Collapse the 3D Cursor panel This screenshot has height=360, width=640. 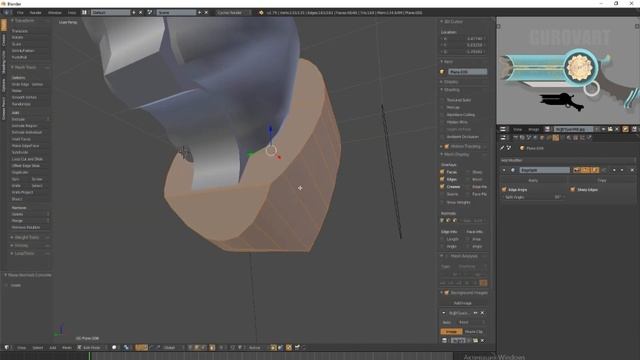(452, 21)
